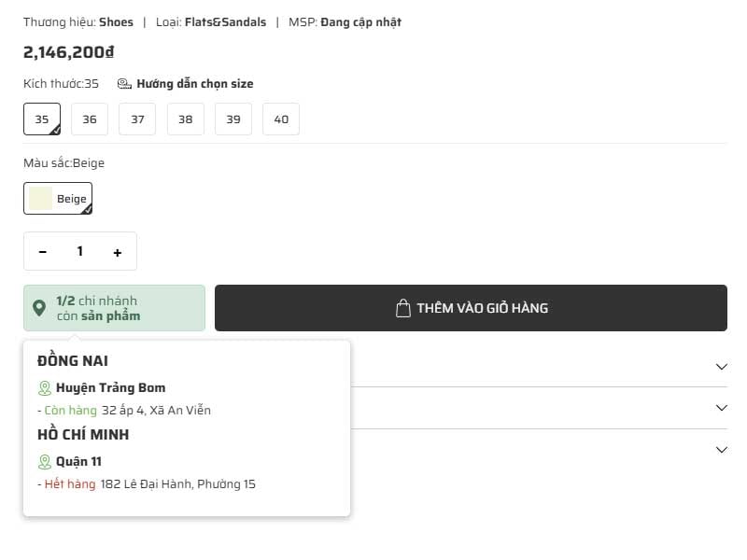Click THÊM VÀO GIỎ HÀNG button
Image resolution: width=747 pixels, height=560 pixels.
click(x=471, y=308)
